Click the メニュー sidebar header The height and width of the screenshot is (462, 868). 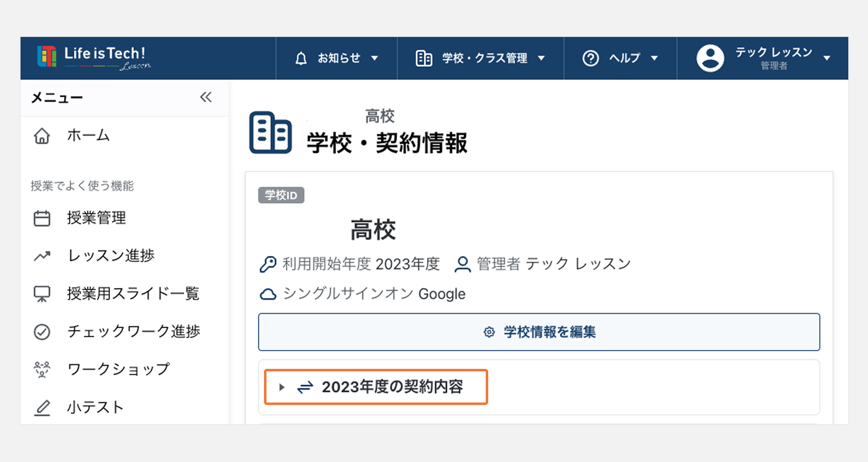pyautogui.click(x=57, y=98)
